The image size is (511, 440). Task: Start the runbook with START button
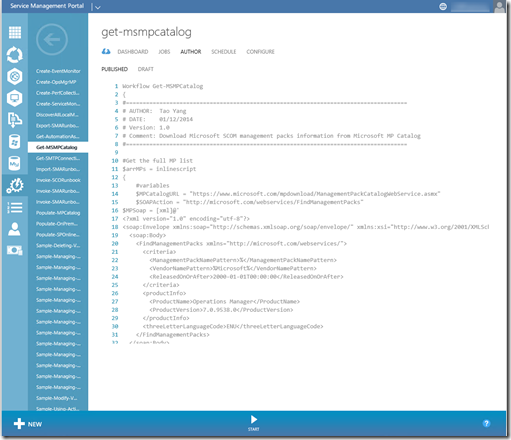click(x=254, y=423)
